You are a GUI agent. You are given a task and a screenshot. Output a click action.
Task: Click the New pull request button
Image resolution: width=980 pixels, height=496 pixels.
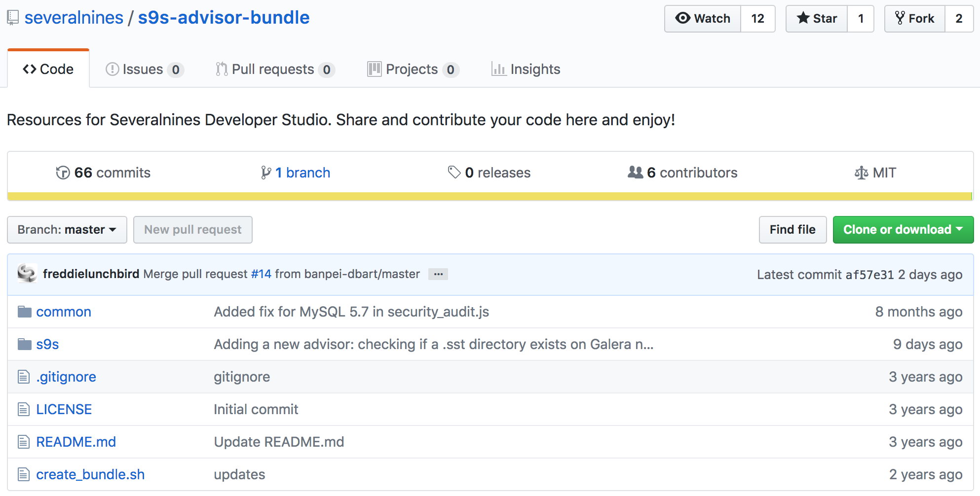[193, 230]
